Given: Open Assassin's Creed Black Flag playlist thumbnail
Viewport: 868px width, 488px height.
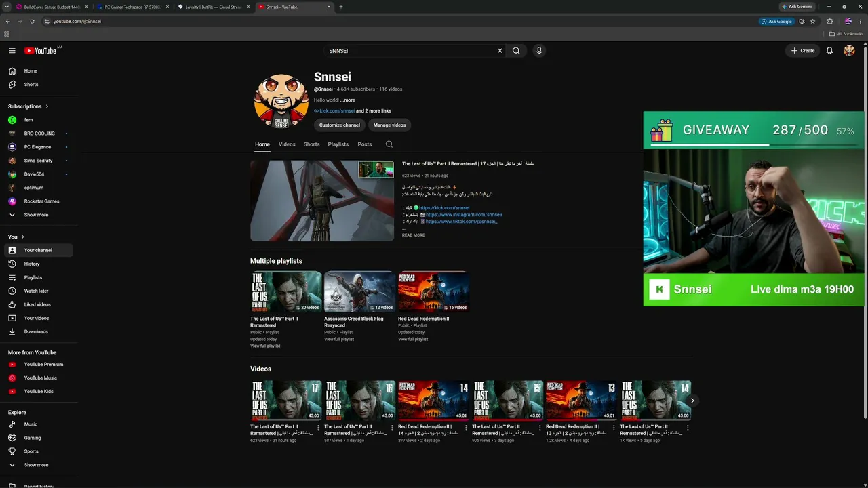Looking at the screenshot, I should click(x=359, y=292).
